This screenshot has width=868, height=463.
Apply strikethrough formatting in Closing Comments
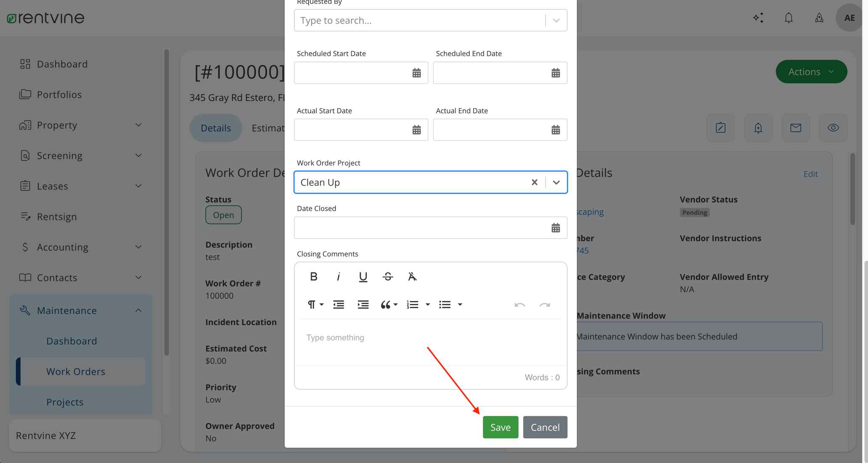point(387,276)
